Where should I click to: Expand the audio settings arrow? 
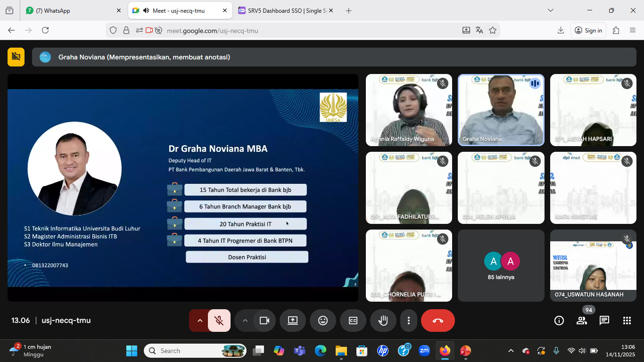coord(199,321)
